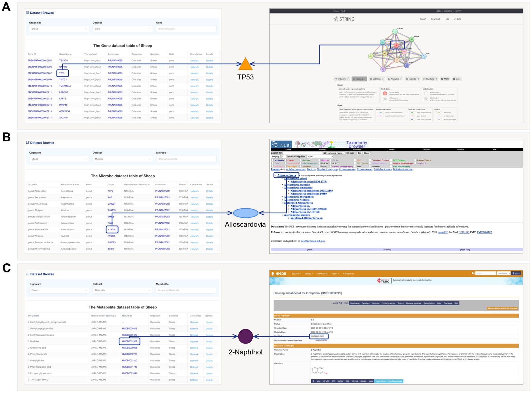Image resolution: width=532 pixels, height=393 pixels.
Task: Open the HMDB About menu
Action: [335, 273]
